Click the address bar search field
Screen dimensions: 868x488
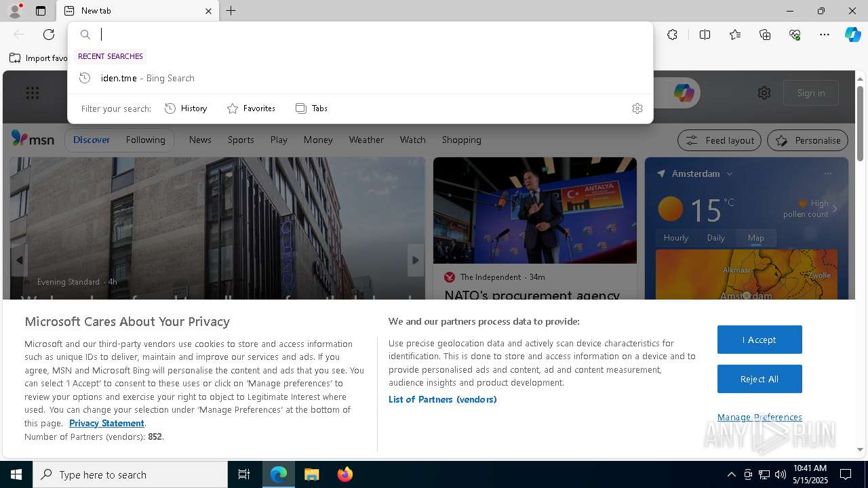coord(360,35)
